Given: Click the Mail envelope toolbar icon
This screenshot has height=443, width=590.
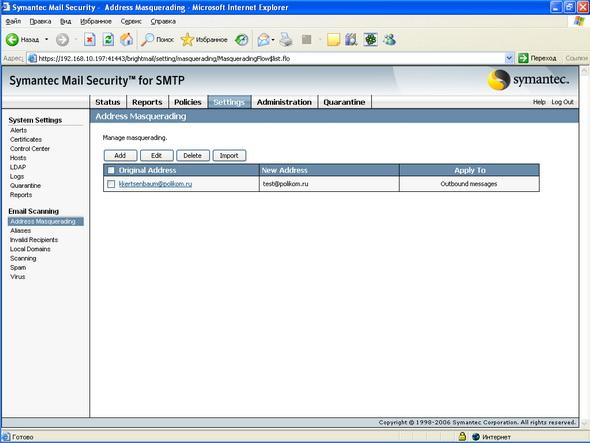Looking at the screenshot, I should (264, 40).
